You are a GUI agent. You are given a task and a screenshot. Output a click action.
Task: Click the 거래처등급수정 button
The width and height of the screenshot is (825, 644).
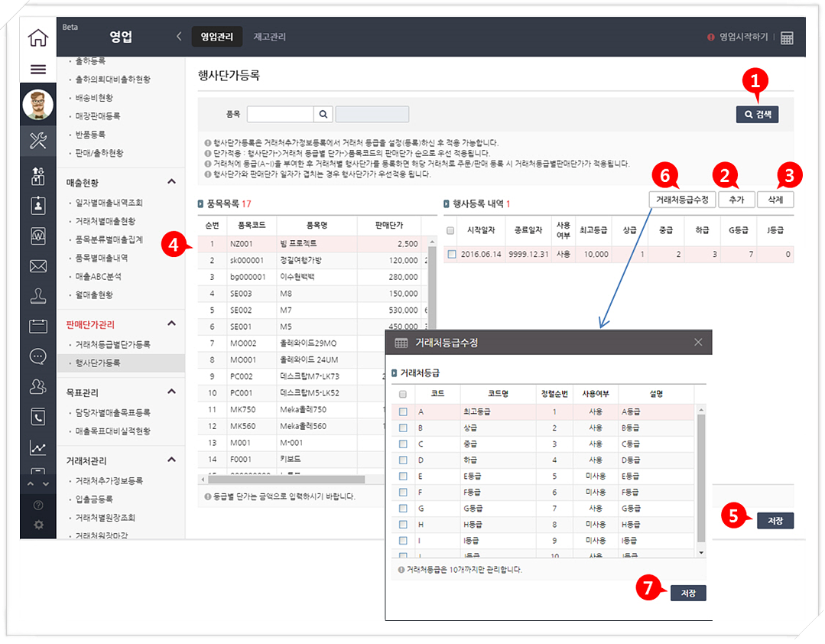(x=682, y=199)
